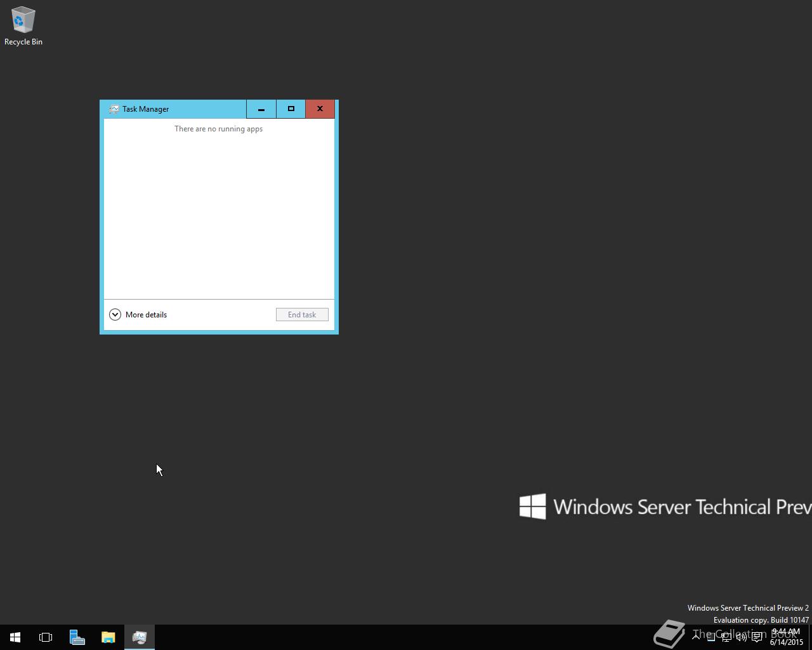Select the Task Manager taskbar button
Viewport: 812px width, 650px height.
(x=139, y=637)
